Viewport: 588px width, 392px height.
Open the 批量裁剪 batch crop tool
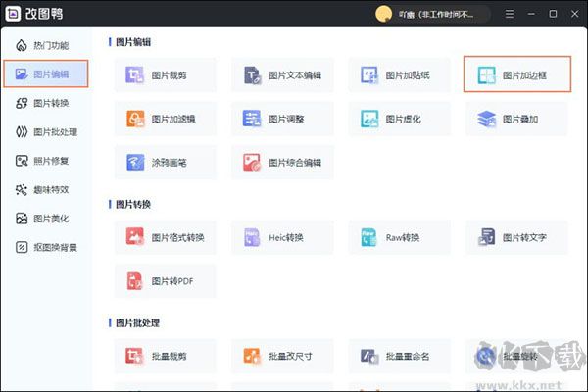pyautogui.click(x=166, y=356)
